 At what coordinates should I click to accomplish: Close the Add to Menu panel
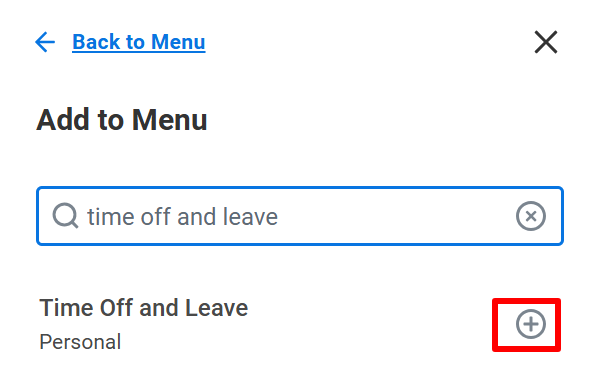[546, 42]
